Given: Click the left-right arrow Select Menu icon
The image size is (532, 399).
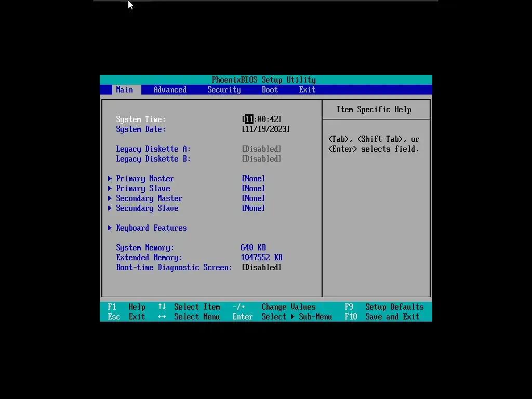Looking at the screenshot, I should coord(162,316).
